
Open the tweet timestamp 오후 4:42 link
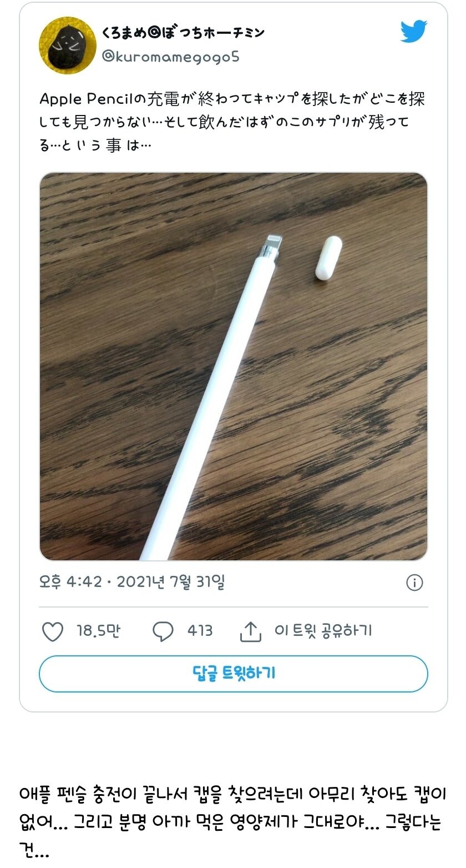point(70,583)
